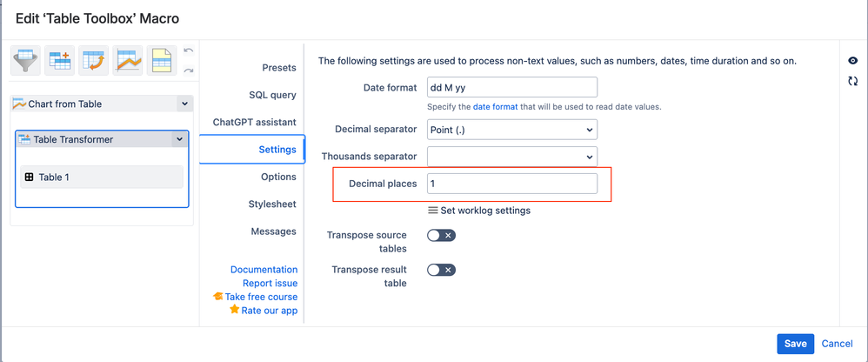868x362 pixels.
Task: Click the Decimal places input field
Action: click(x=512, y=184)
